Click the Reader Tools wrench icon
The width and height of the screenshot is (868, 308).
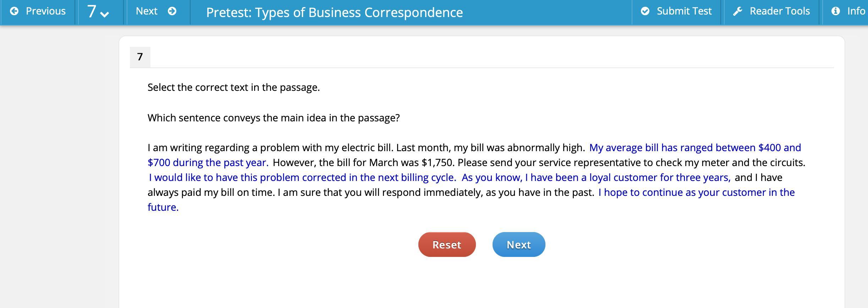[x=738, y=11]
